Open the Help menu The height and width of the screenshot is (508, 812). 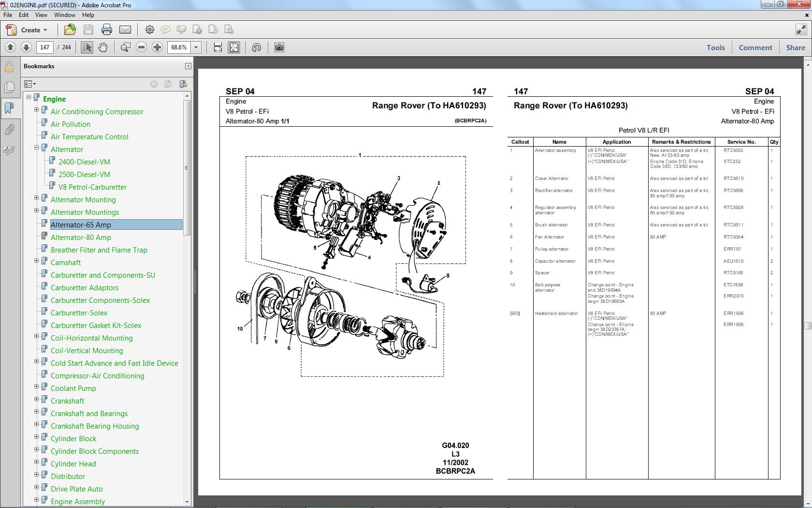88,15
